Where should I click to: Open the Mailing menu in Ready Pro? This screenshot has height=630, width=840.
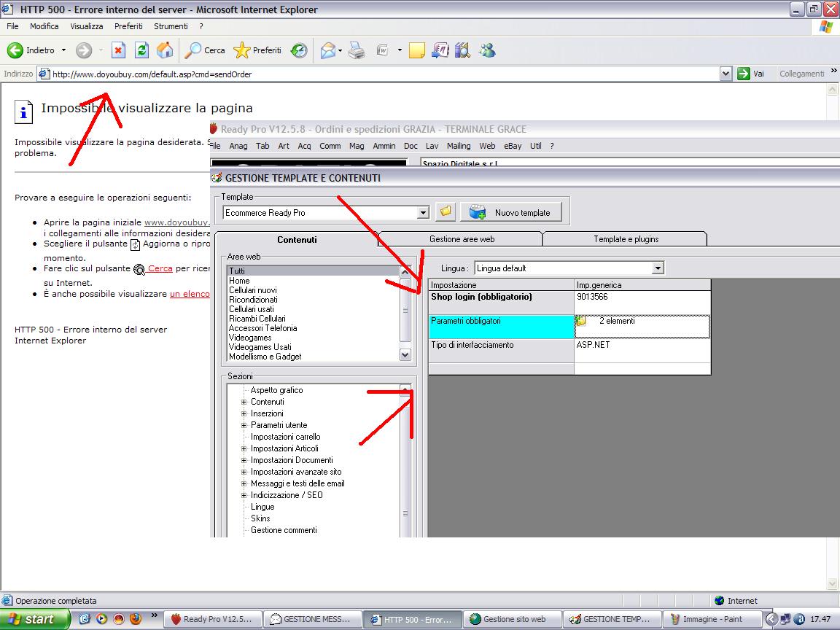pos(459,146)
